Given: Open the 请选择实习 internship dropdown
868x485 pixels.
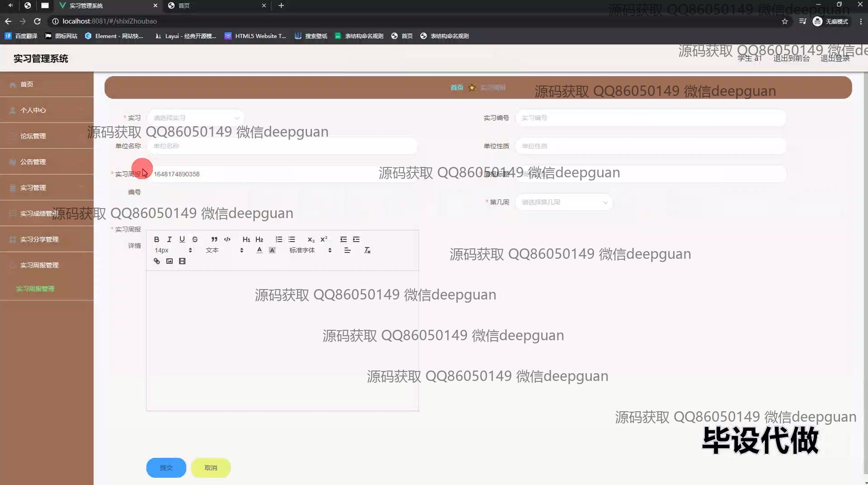Looking at the screenshot, I should click(x=195, y=118).
